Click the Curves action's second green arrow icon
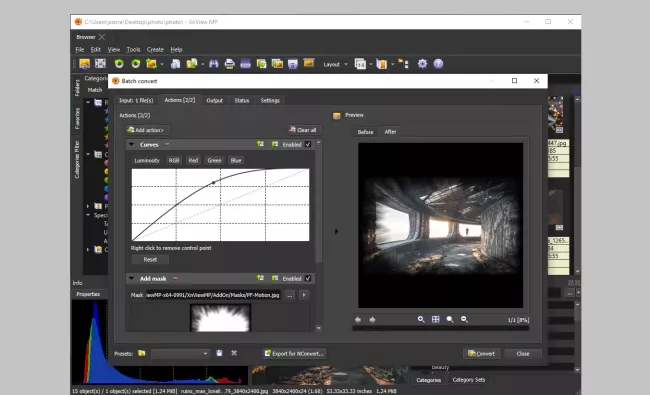650x395 pixels. click(x=274, y=144)
